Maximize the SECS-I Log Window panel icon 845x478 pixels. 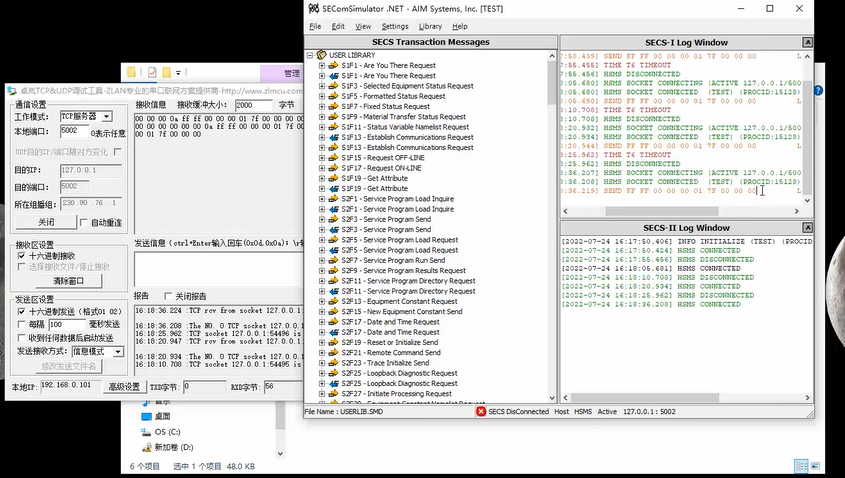tap(807, 42)
